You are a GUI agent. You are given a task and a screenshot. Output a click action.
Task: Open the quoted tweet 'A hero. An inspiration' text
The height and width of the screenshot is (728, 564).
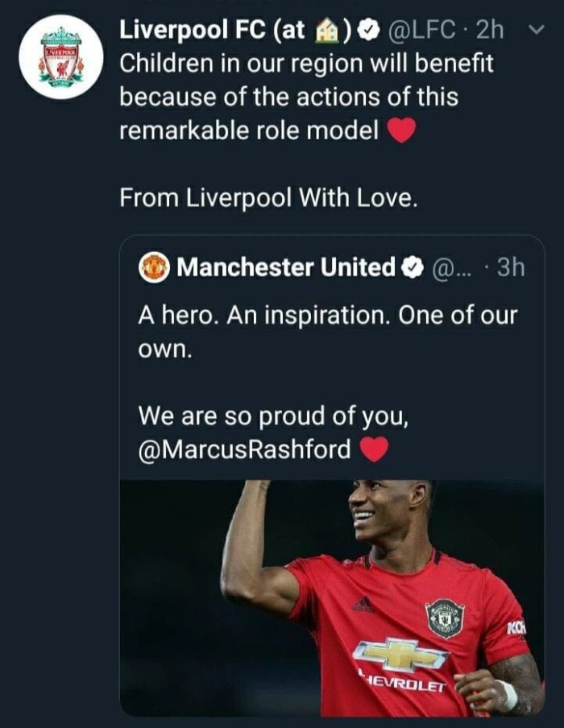pos(326,317)
